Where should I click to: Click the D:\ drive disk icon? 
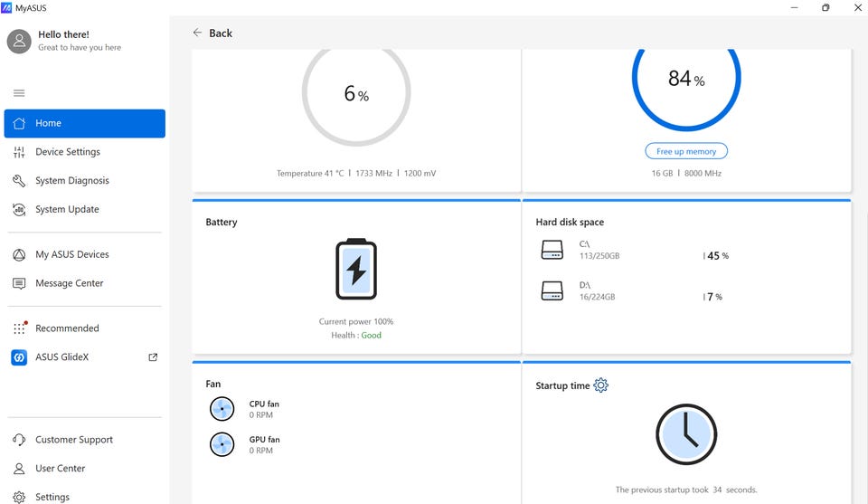point(552,290)
